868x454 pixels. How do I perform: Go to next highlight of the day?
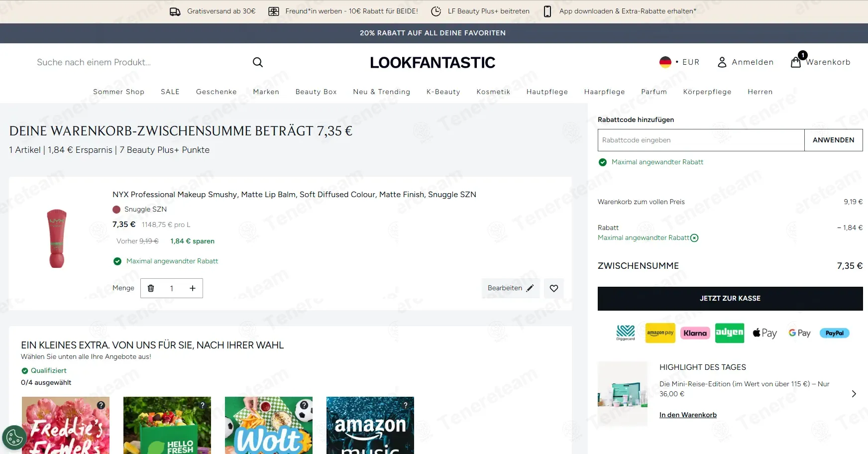point(854,394)
